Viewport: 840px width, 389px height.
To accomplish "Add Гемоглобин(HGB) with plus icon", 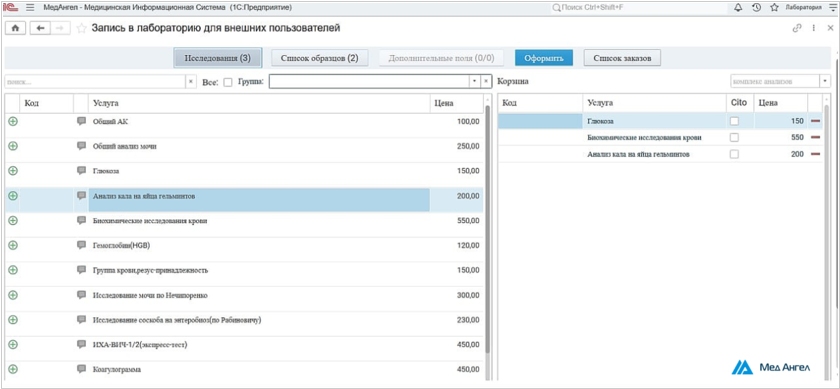I will click(x=13, y=245).
